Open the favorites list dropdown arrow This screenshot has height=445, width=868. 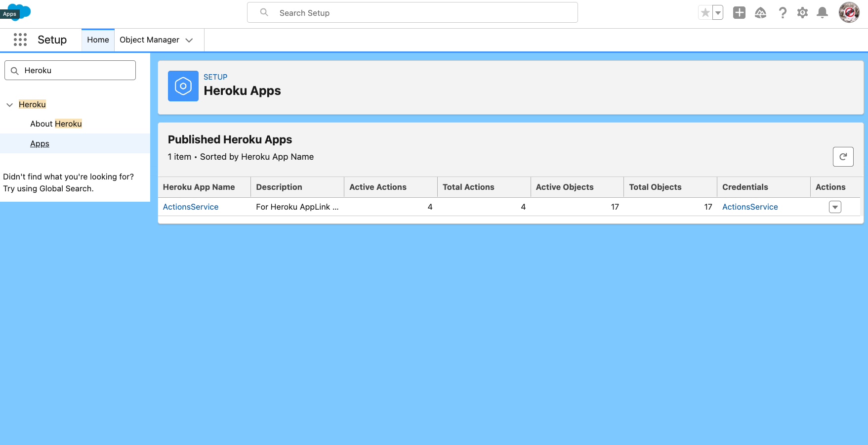[x=717, y=12]
